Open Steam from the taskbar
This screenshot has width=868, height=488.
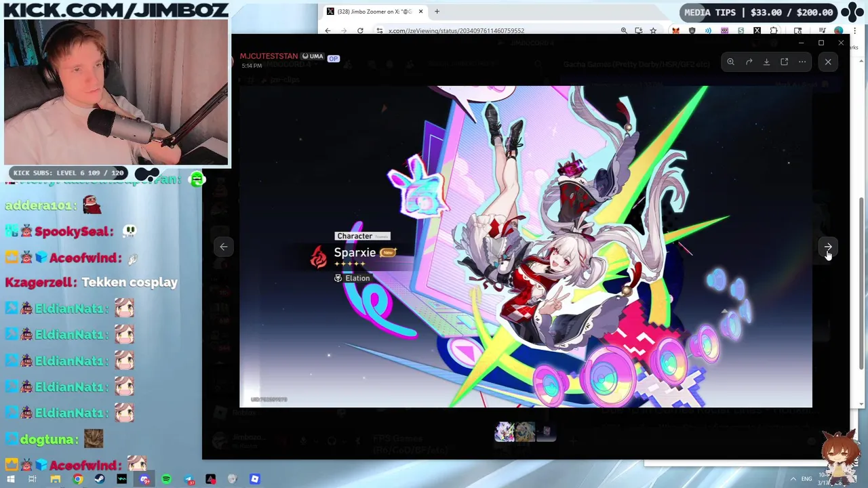pyautogui.click(x=100, y=479)
